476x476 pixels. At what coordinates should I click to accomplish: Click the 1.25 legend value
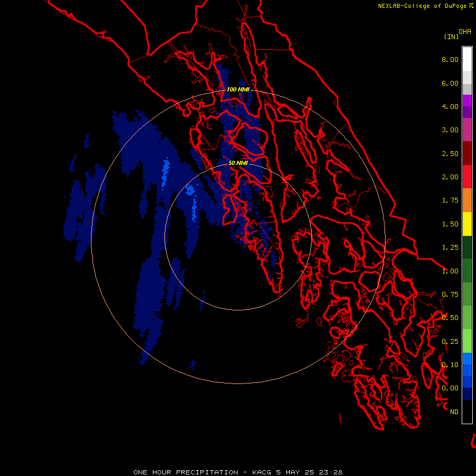450,248
